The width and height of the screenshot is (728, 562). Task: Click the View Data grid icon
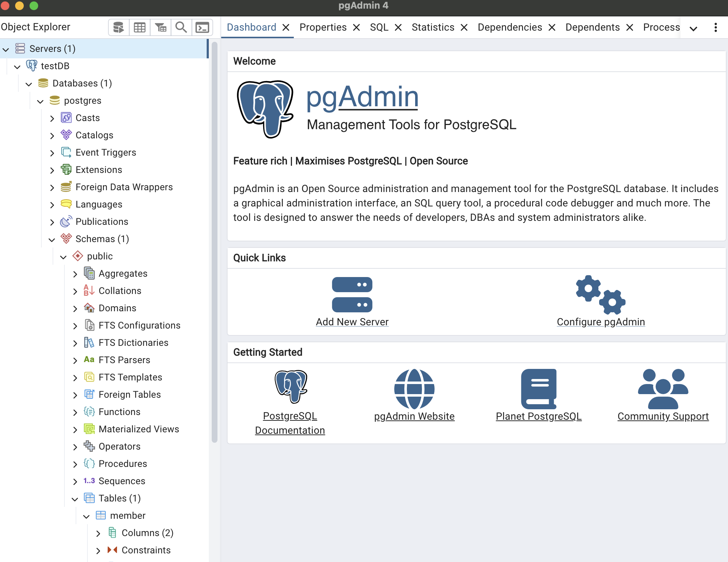[139, 27]
